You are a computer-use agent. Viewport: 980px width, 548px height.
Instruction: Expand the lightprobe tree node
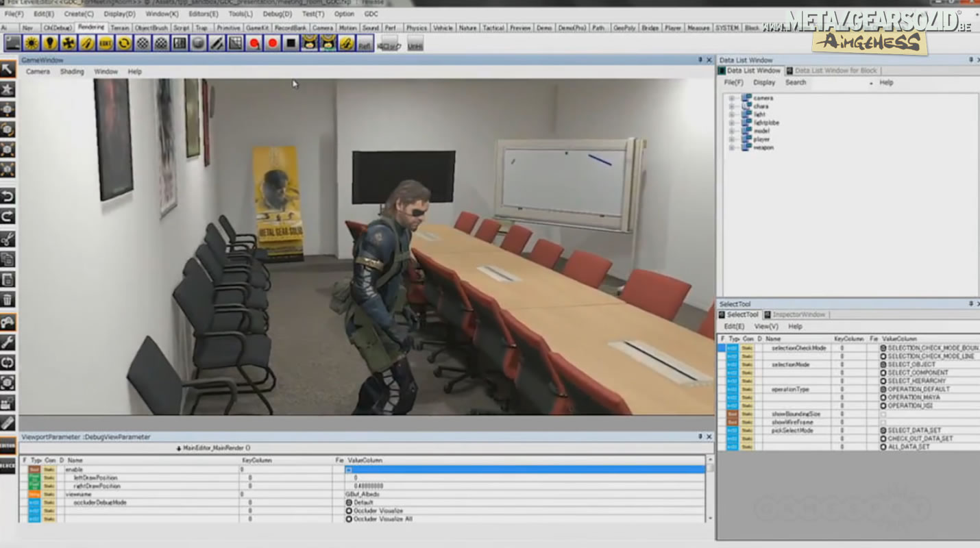click(731, 123)
